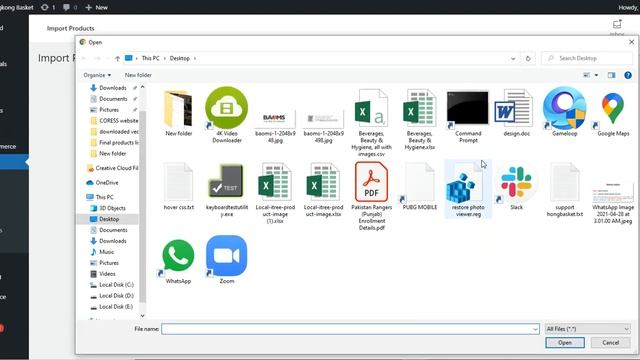The width and height of the screenshot is (640, 360).
Task: Select the WhatsApp Image jpeg thumbnail
Action: (x=613, y=192)
